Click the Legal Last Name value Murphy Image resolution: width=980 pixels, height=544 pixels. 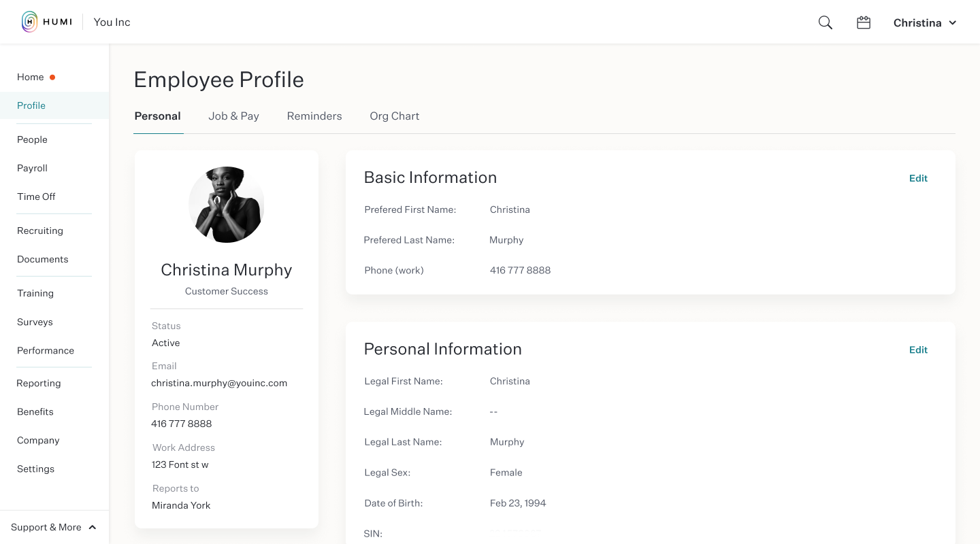click(507, 442)
